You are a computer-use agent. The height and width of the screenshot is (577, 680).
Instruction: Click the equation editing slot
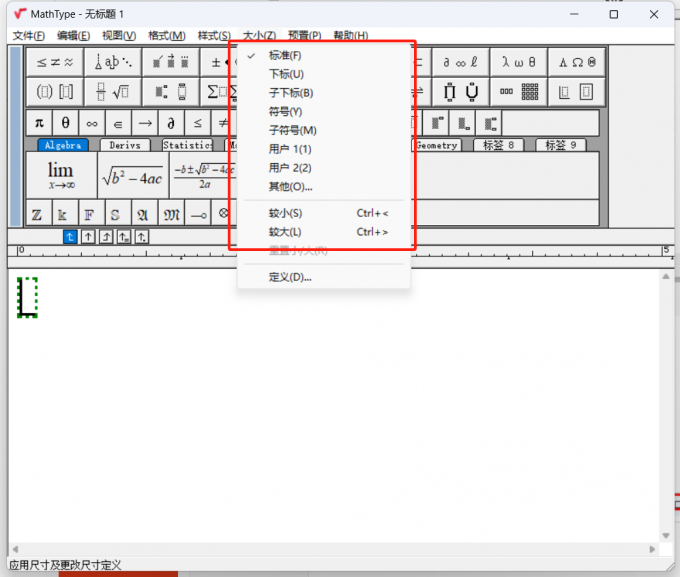(27, 298)
